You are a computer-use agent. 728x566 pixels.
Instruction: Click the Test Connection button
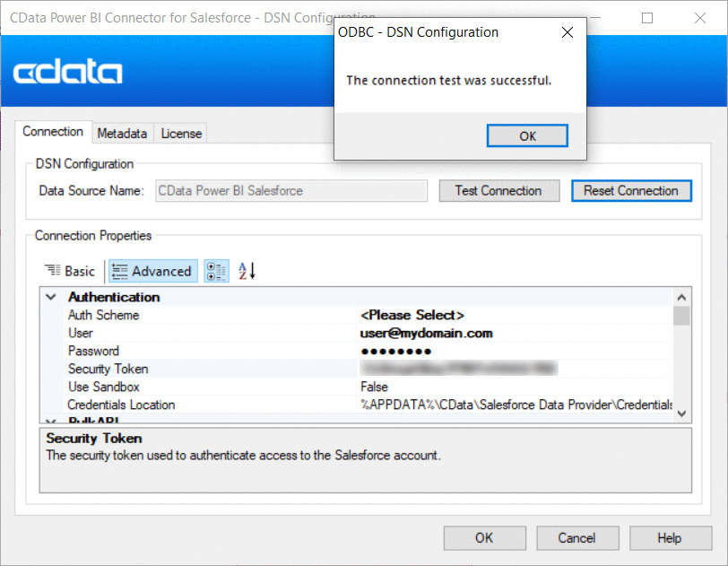498,190
